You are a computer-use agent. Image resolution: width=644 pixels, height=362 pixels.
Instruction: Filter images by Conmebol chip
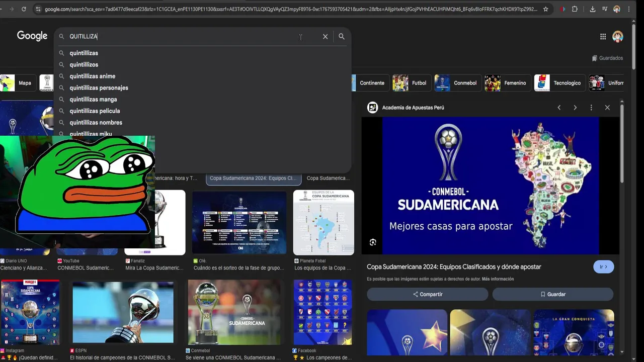(457, 83)
